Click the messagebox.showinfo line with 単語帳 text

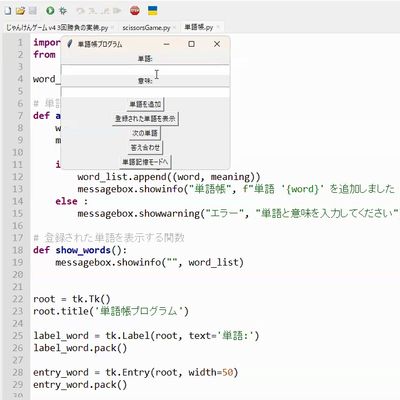point(236,189)
